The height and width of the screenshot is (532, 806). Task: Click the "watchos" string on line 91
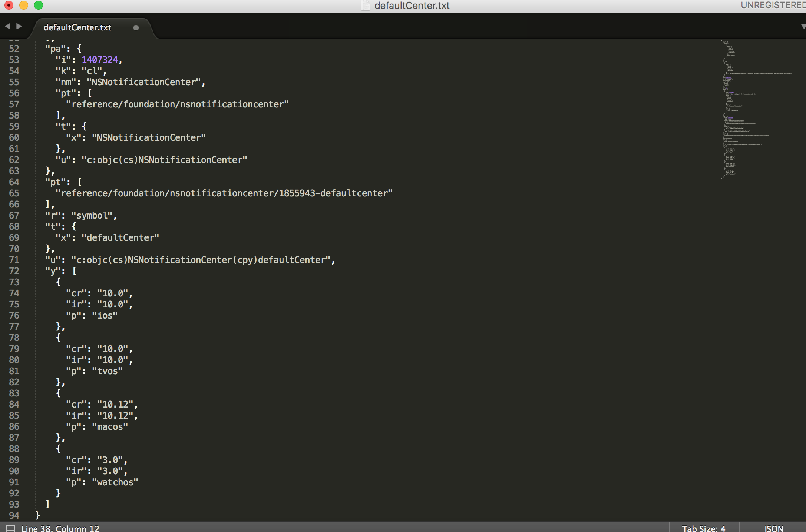click(115, 482)
